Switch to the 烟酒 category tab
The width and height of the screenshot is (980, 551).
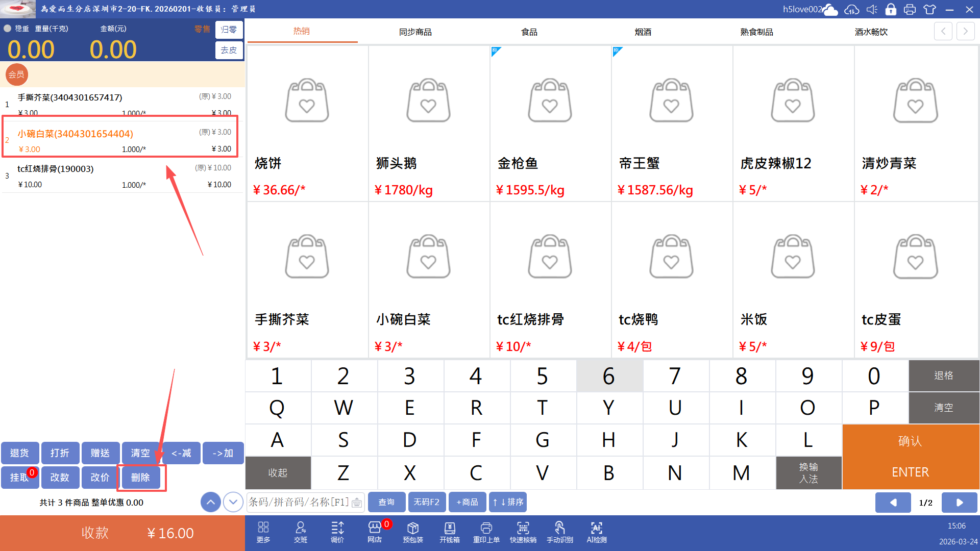[x=643, y=32]
